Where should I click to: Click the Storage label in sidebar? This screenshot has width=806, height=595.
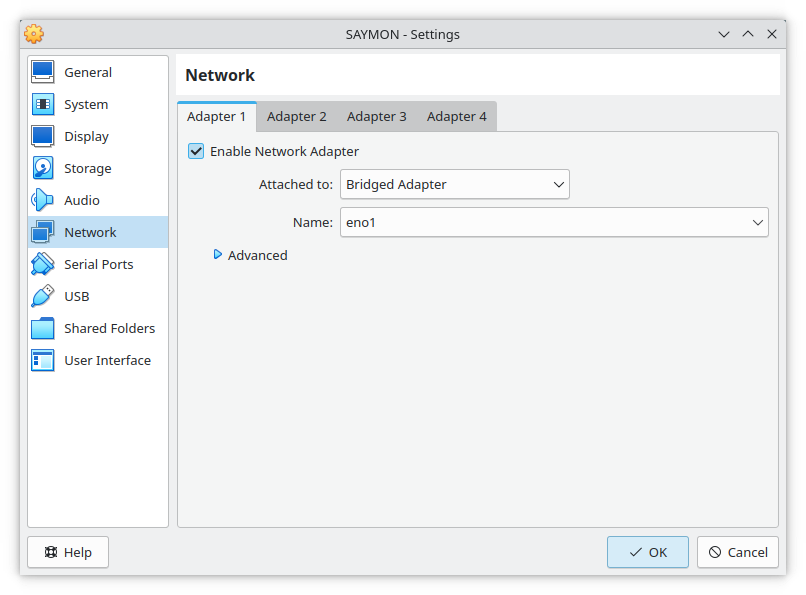click(87, 169)
